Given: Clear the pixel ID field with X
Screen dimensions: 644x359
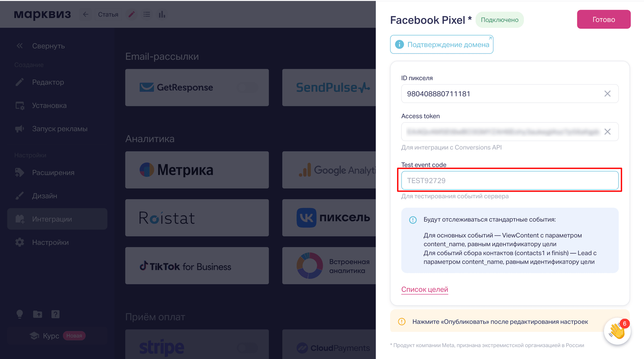Looking at the screenshot, I should coord(607,94).
